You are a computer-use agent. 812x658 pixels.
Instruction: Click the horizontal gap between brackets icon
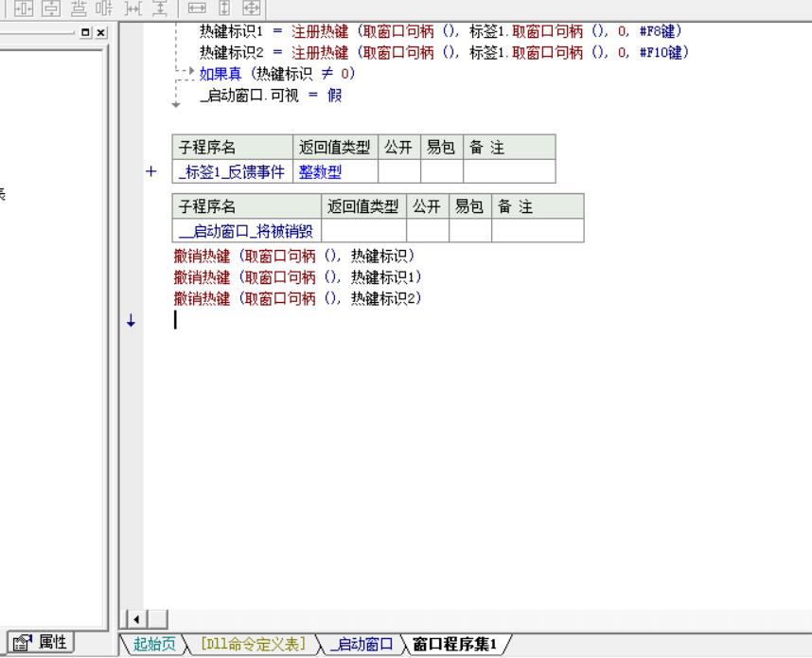[x=133, y=8]
